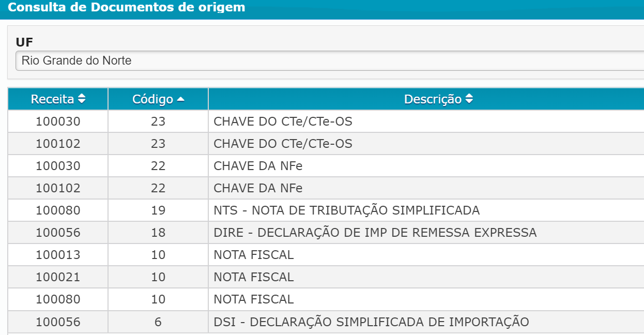Viewport: 644px width, 335px height.
Task: Select the DIRE - DECLARAÇÃO DE IMP DE REMESSA EXPRESSA row
Action: (375, 233)
